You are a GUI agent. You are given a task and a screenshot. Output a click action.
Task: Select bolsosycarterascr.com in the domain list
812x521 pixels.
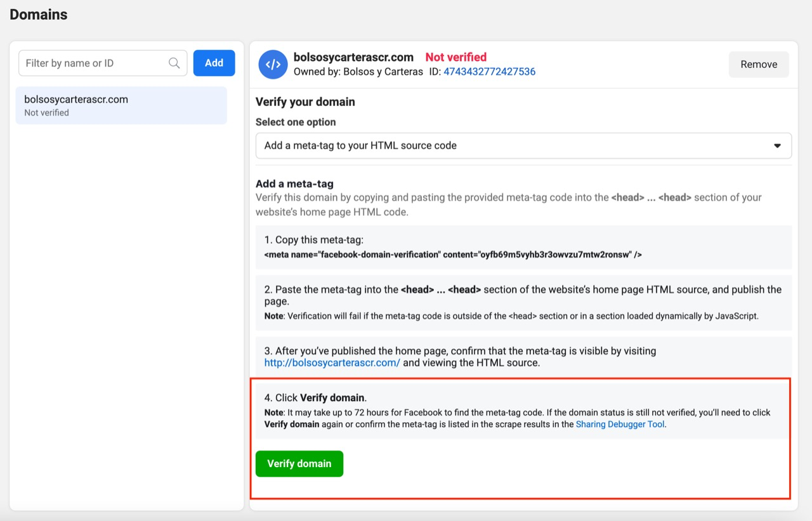[121, 105]
